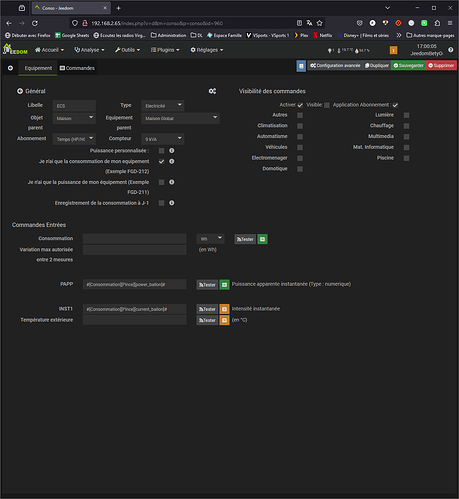The width and height of the screenshot is (459, 499).
Task: Check the Lumière visibility box
Action: pos(406,115)
